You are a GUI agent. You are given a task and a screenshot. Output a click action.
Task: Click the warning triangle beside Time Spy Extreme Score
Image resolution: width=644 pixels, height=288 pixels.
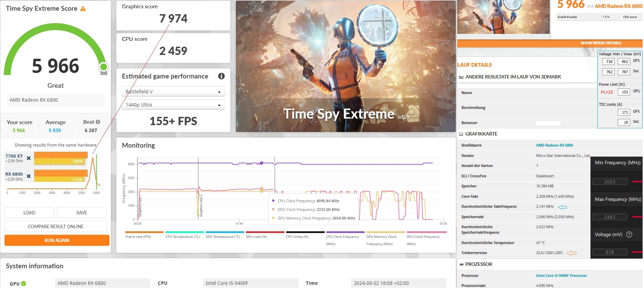(83, 8)
